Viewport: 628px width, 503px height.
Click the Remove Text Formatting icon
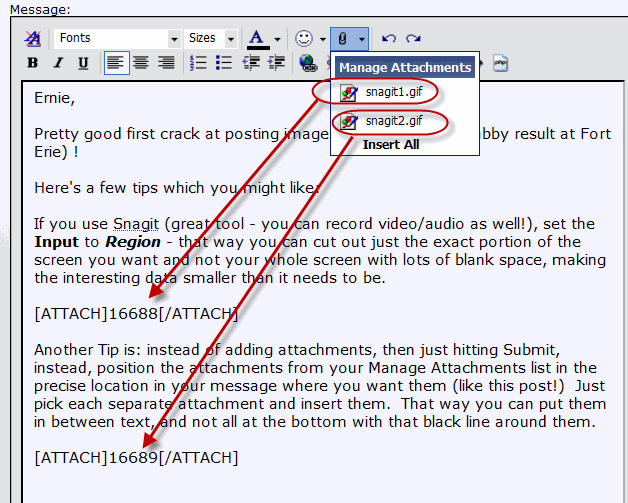tap(32, 38)
